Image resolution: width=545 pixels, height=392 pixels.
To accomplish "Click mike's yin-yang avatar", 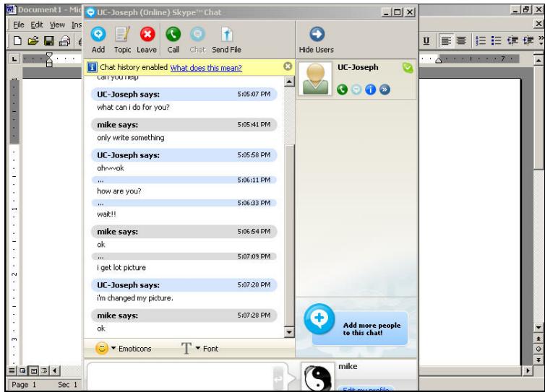I will pos(317,377).
